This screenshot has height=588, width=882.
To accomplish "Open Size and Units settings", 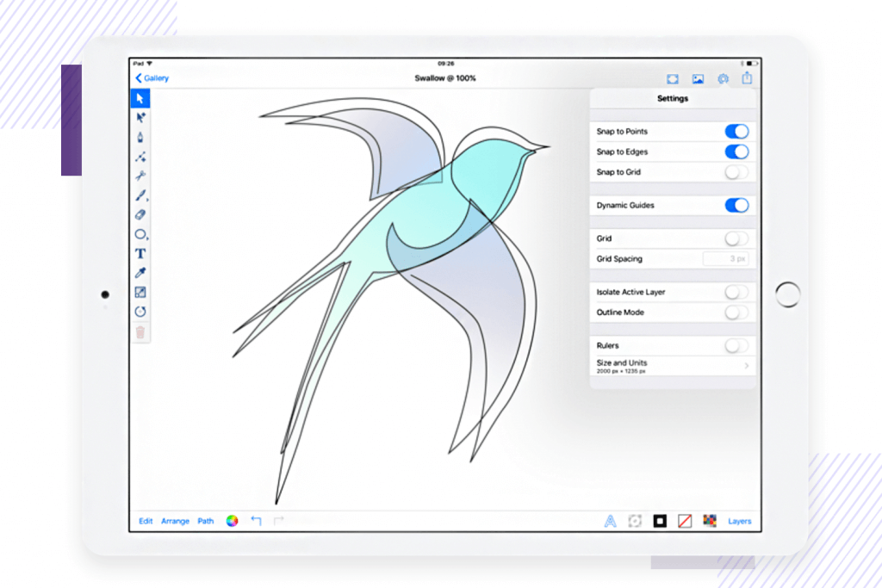I will [673, 365].
